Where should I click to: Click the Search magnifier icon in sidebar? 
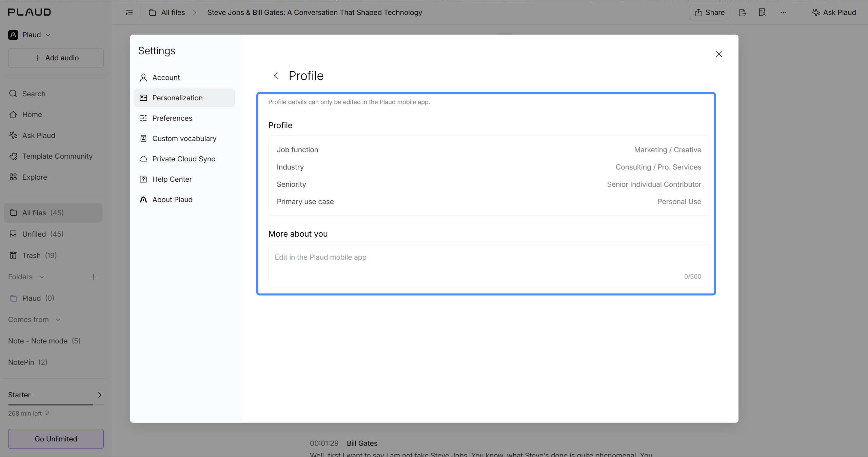coord(13,94)
